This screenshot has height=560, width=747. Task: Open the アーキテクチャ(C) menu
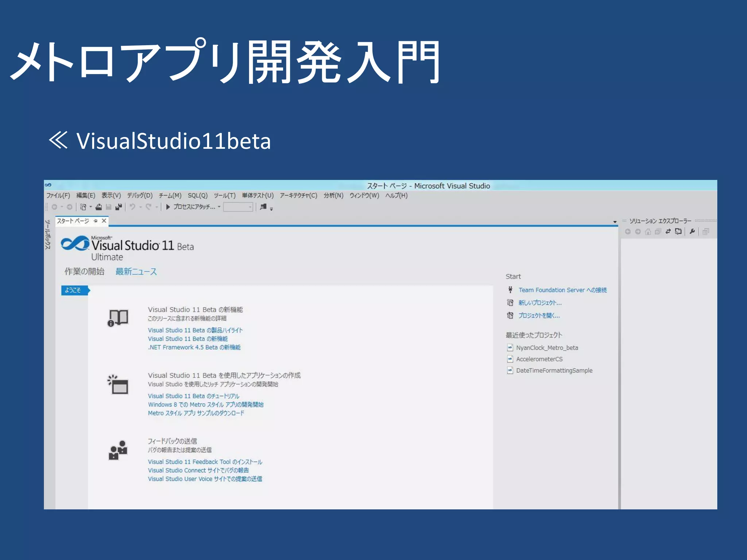coord(298,195)
